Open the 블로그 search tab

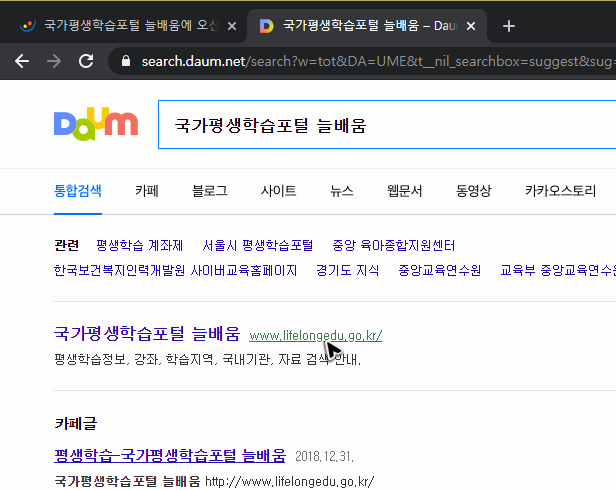pyautogui.click(x=209, y=191)
